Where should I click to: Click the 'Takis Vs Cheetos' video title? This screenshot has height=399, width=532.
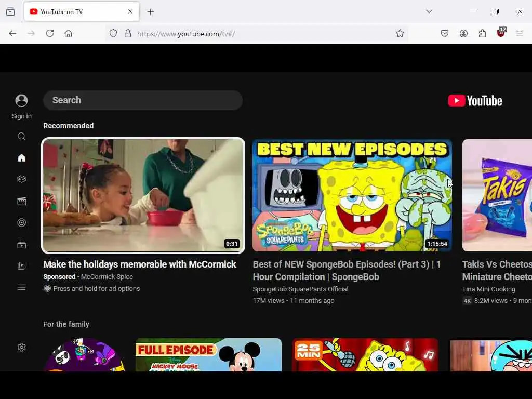[x=497, y=270]
